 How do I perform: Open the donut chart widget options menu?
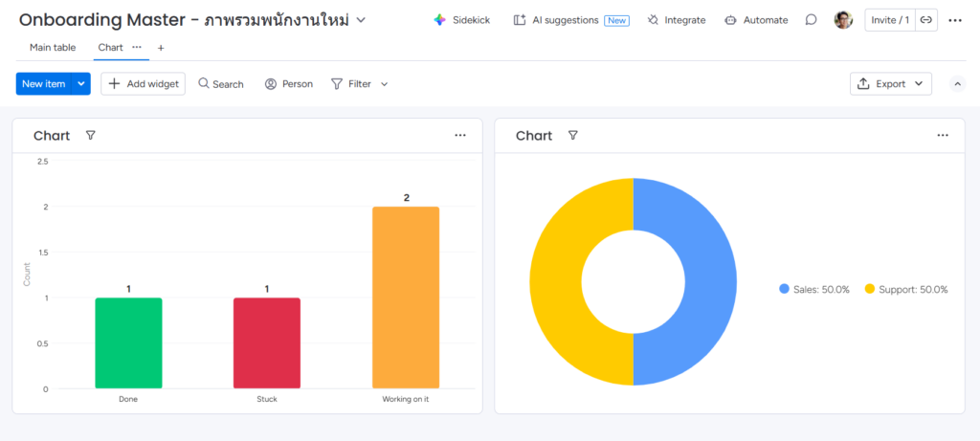[943, 136]
